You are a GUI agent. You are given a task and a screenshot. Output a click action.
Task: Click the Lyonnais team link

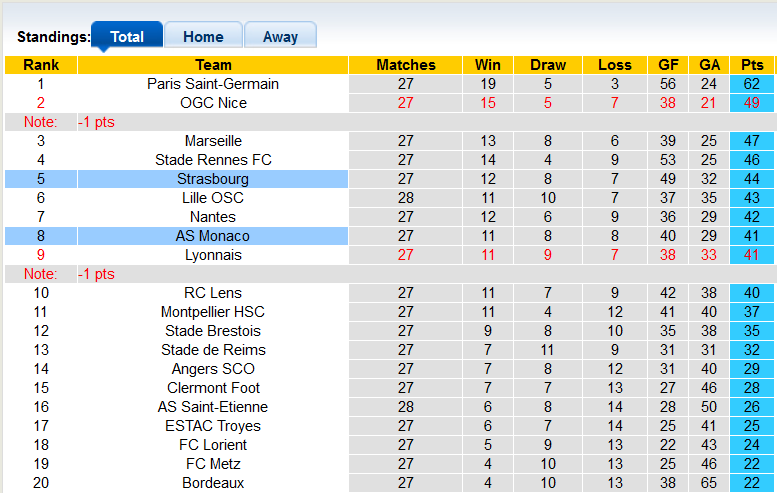click(213, 255)
